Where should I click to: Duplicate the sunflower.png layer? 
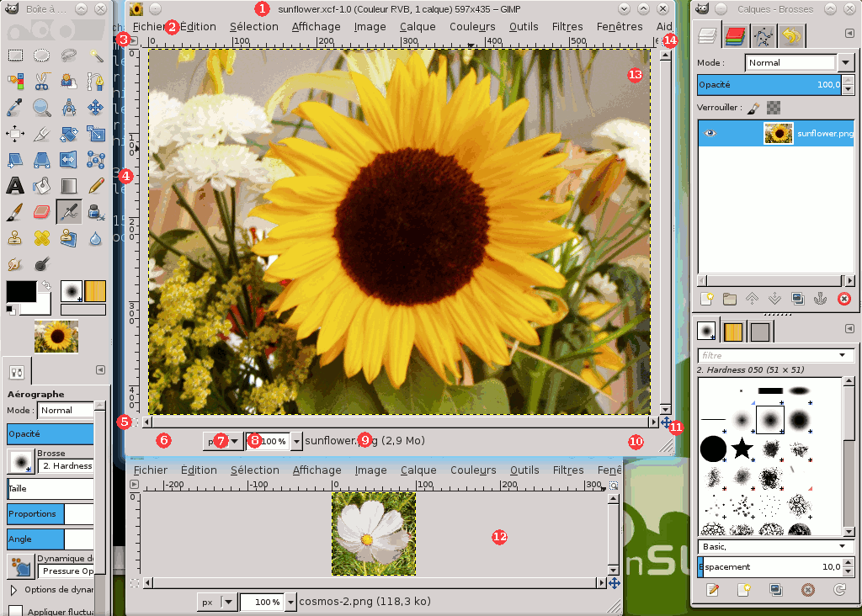[796, 298]
